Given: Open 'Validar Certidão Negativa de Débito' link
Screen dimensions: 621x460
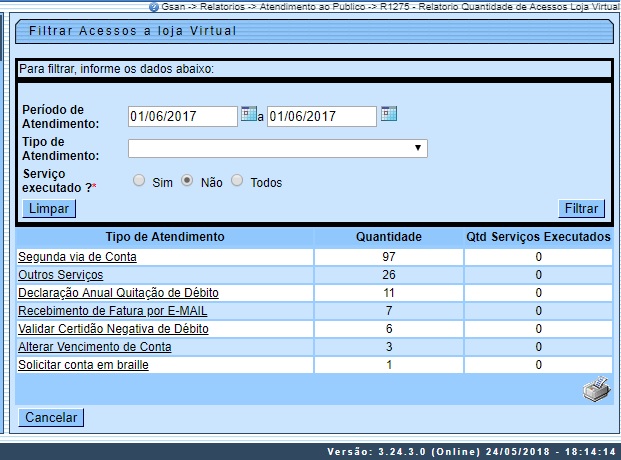Looking at the screenshot, I should 113,329.
